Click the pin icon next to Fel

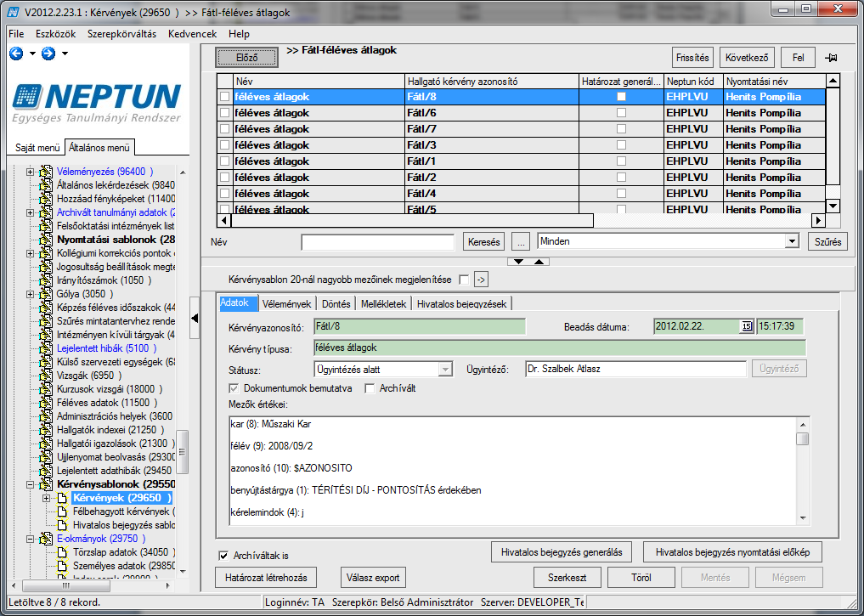click(831, 58)
